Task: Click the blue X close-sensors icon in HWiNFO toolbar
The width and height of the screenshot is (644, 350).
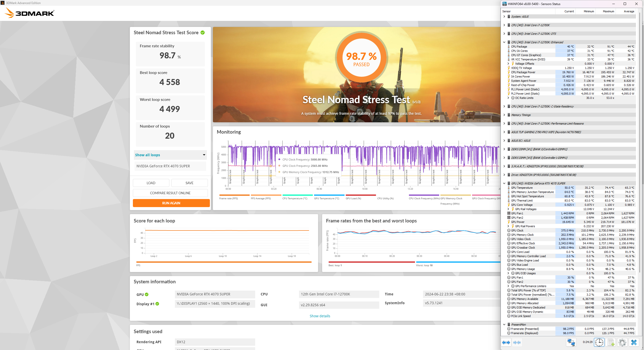Action: click(x=634, y=342)
